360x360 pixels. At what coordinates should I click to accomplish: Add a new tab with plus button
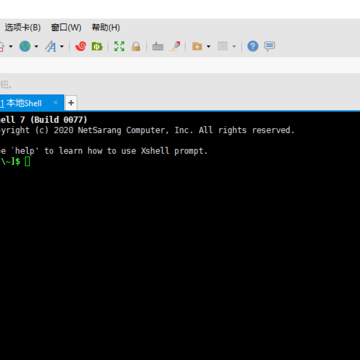(71, 103)
